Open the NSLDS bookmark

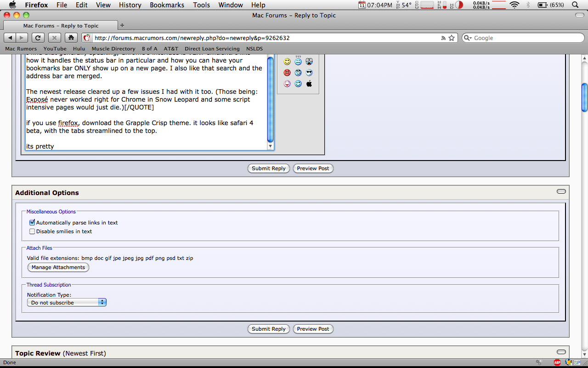click(x=254, y=49)
